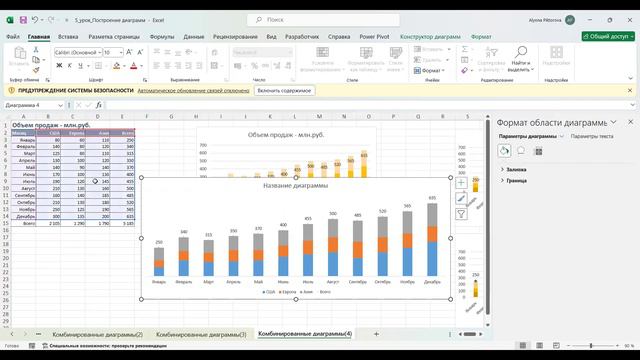Click the Chart Styles brush button
The width and height of the screenshot is (640, 360).
461,198
